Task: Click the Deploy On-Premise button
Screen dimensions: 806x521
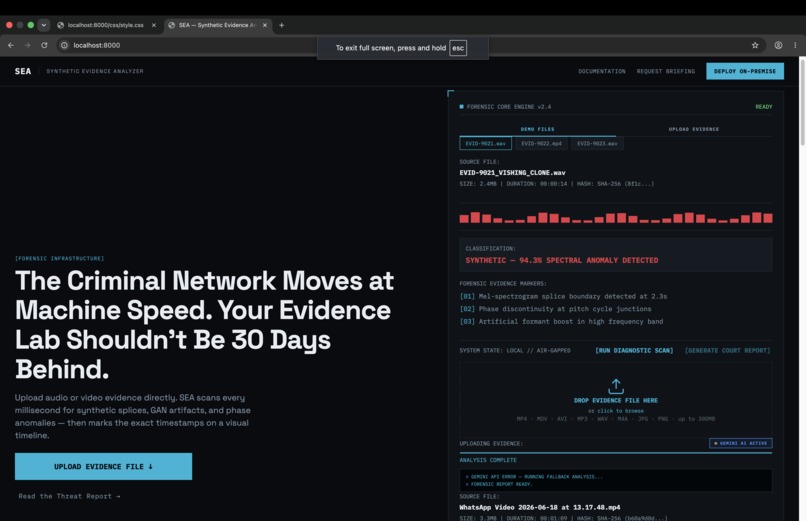Action: point(745,71)
